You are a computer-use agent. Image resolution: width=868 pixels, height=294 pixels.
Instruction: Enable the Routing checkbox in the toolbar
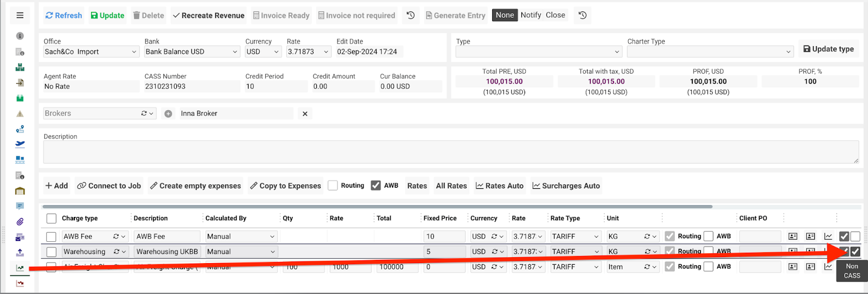click(x=333, y=186)
